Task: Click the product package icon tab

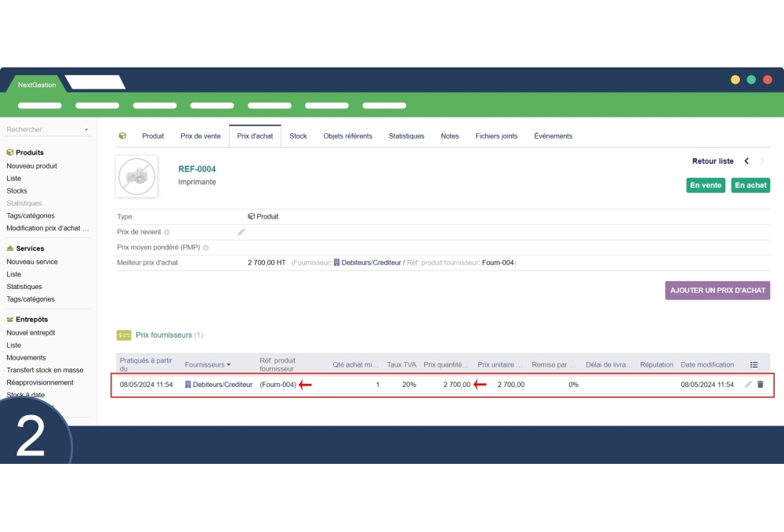Action: click(x=122, y=136)
